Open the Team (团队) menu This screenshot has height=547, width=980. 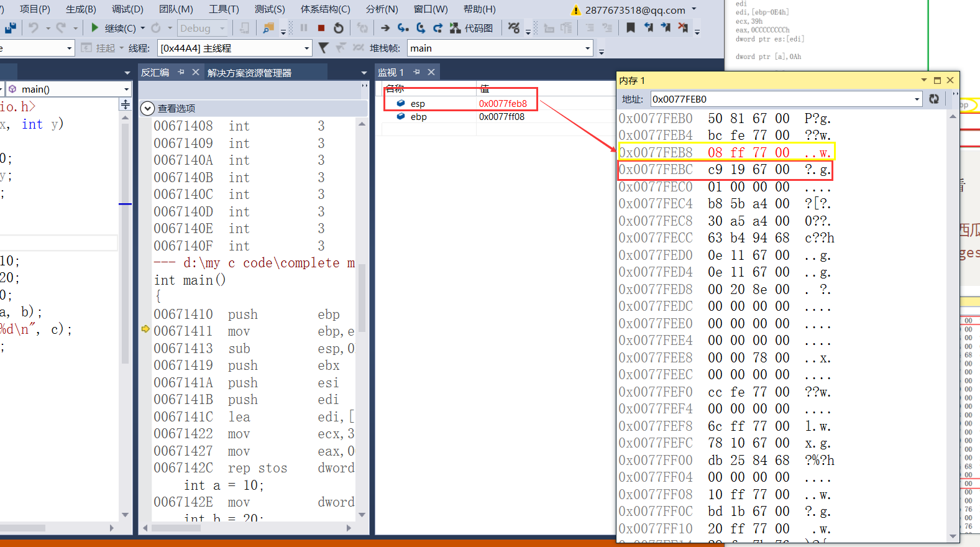(176, 9)
